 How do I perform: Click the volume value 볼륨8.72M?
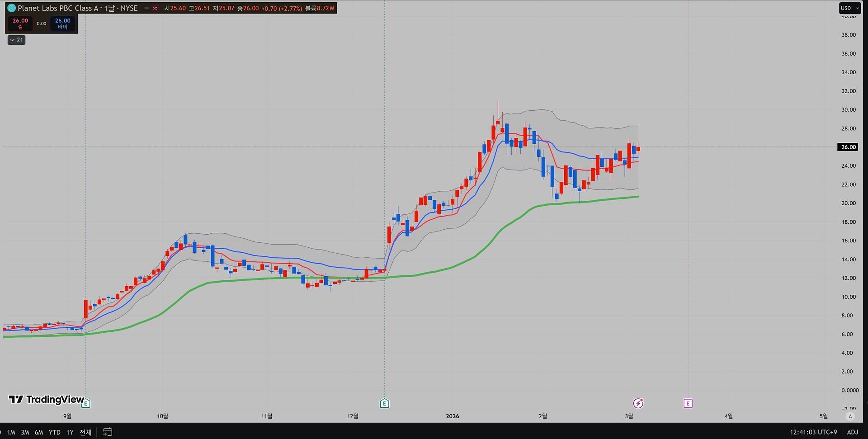click(x=320, y=8)
